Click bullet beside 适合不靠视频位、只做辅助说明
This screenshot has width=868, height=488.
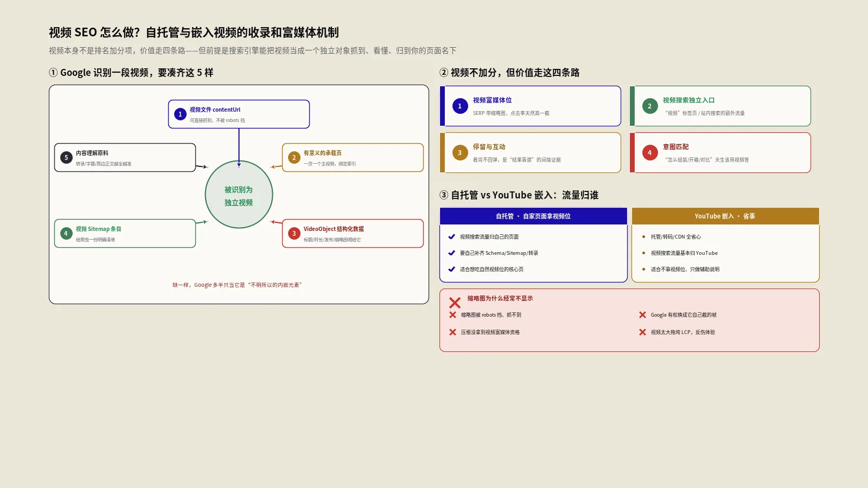pyautogui.click(x=643, y=269)
